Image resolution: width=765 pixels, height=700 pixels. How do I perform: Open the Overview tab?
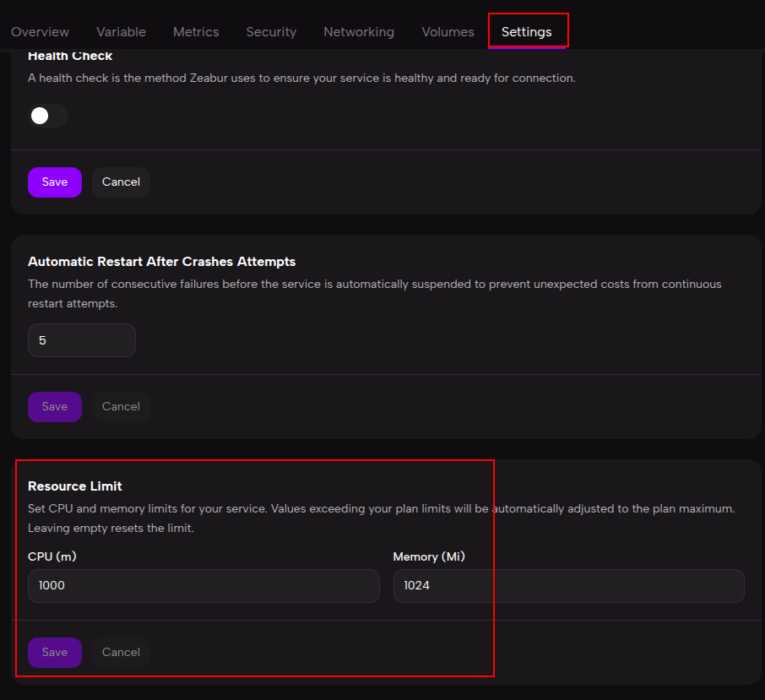point(41,32)
